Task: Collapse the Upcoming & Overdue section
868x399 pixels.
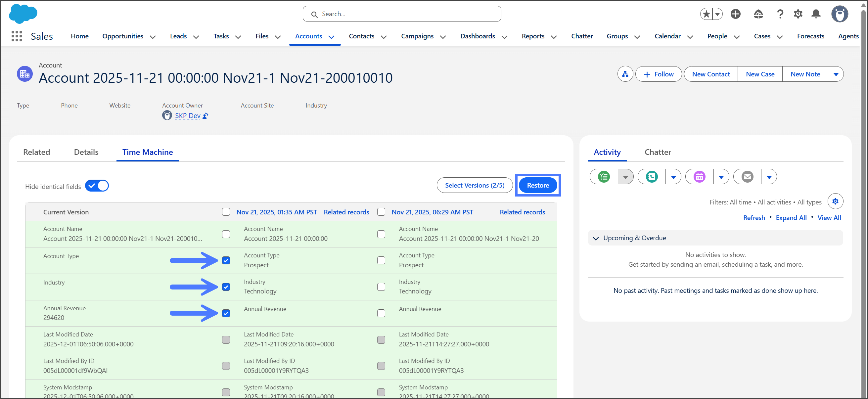Action: click(596, 238)
